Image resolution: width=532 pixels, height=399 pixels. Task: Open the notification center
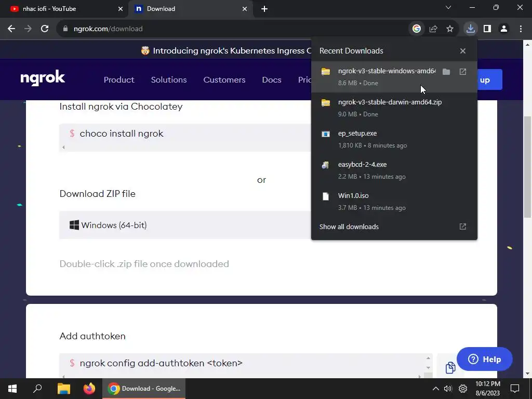coord(515,389)
